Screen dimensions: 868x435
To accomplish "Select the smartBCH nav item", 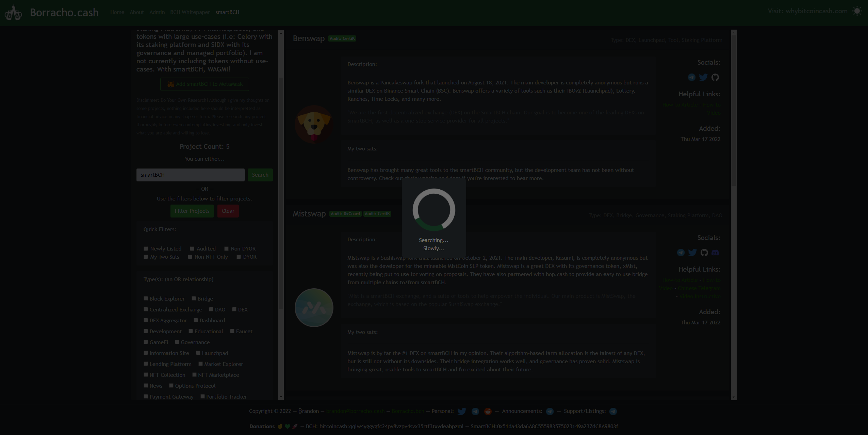I will (x=227, y=12).
